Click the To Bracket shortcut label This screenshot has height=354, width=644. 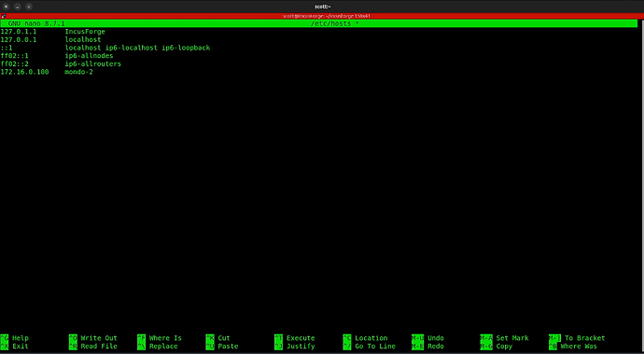tap(585, 338)
